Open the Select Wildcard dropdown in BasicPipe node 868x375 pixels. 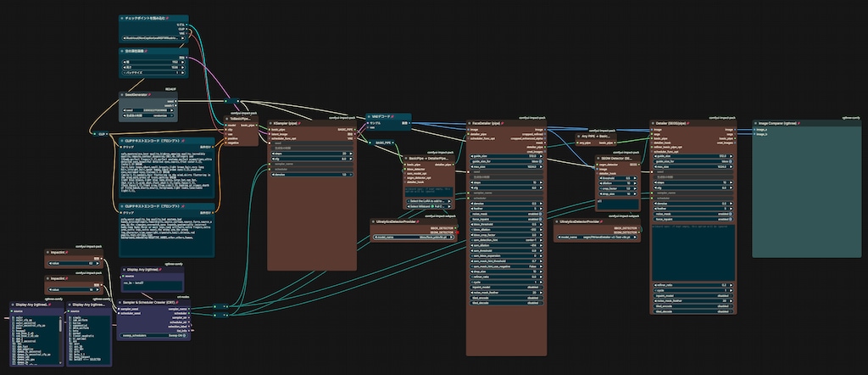(430, 206)
